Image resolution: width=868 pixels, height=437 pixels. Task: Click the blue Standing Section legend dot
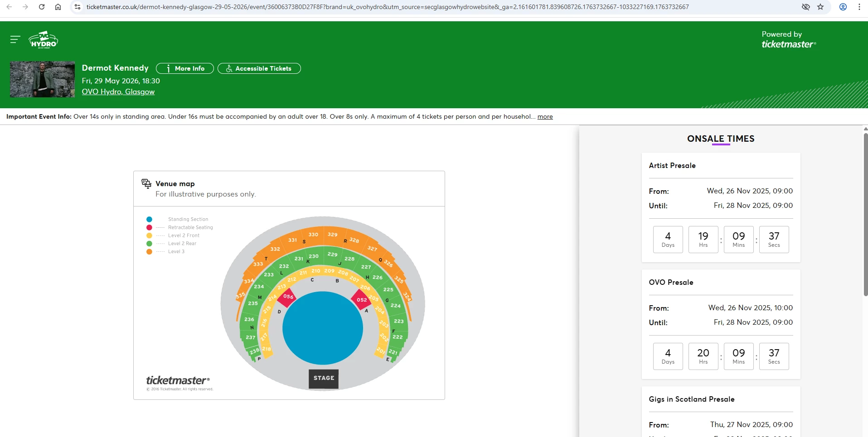tap(149, 219)
